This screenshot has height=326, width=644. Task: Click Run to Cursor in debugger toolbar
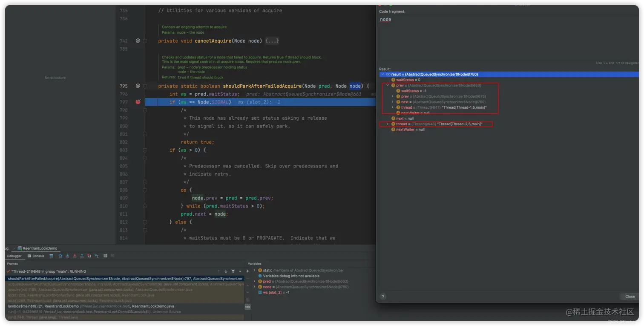point(97,256)
